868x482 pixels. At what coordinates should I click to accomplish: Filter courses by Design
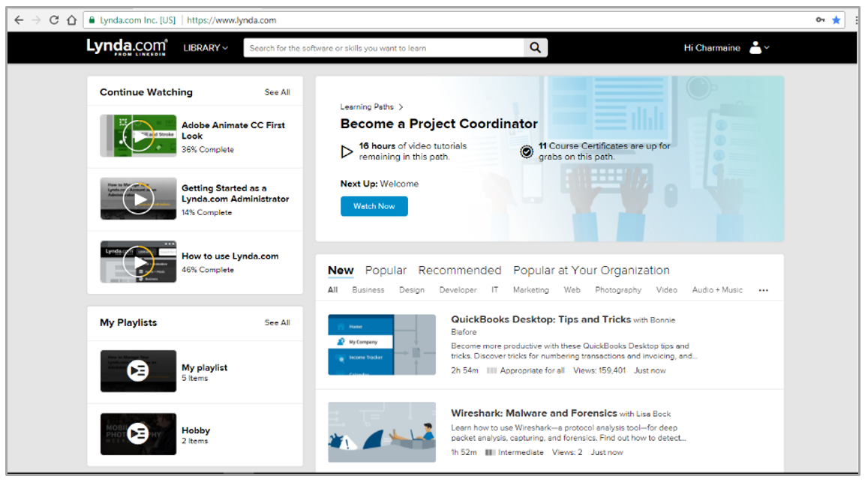click(412, 290)
